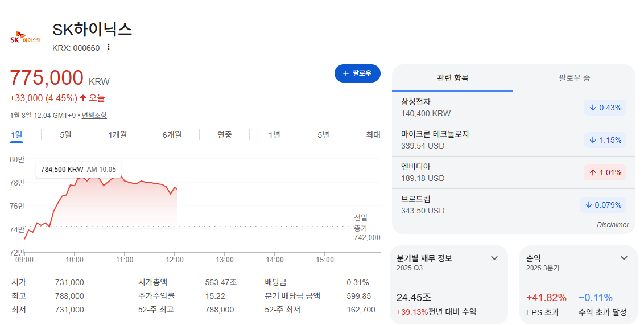Click the +39.13% year-over-year figure

point(412,312)
